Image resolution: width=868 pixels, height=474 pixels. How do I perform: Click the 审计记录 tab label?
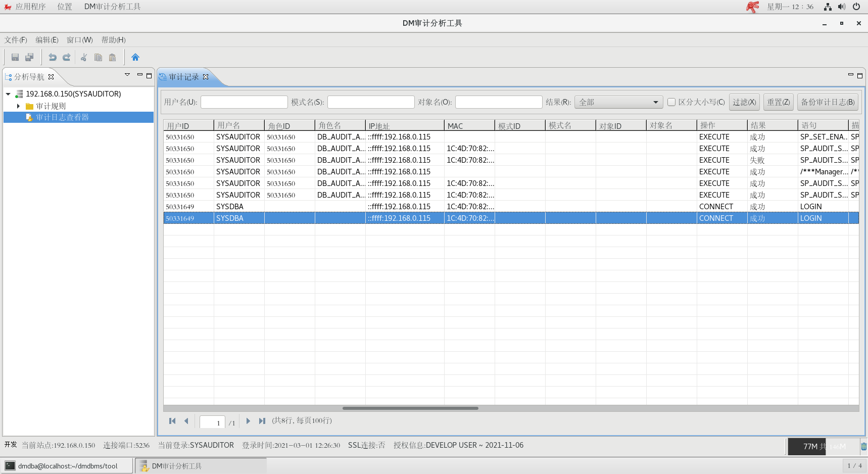click(x=184, y=77)
